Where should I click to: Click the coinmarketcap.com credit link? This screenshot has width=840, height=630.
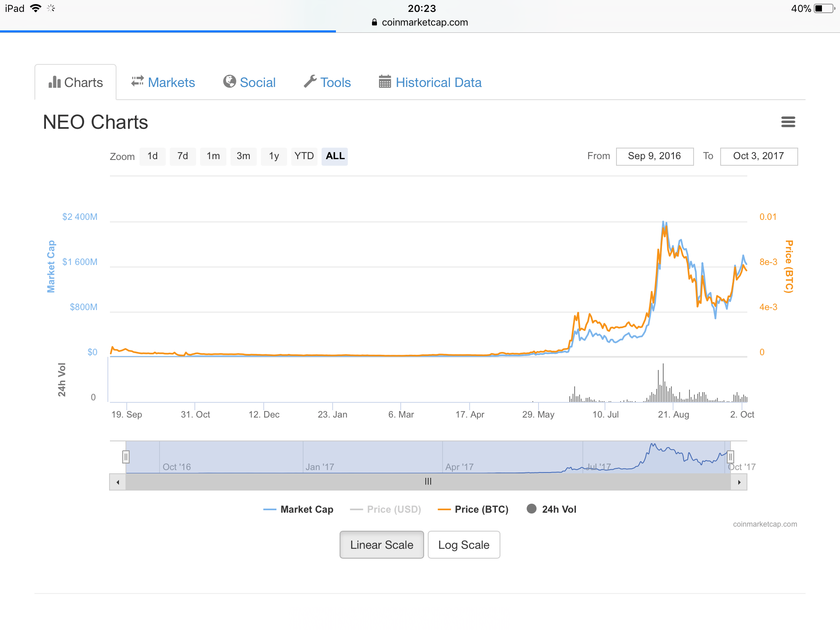[x=765, y=524]
